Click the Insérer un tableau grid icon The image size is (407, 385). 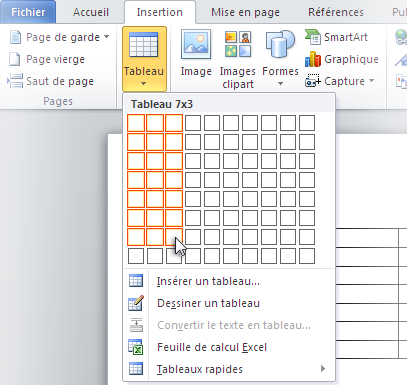[x=136, y=281]
